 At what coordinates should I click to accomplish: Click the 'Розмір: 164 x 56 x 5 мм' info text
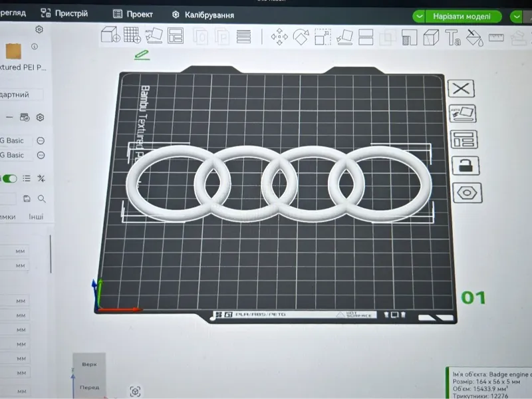coord(486,382)
